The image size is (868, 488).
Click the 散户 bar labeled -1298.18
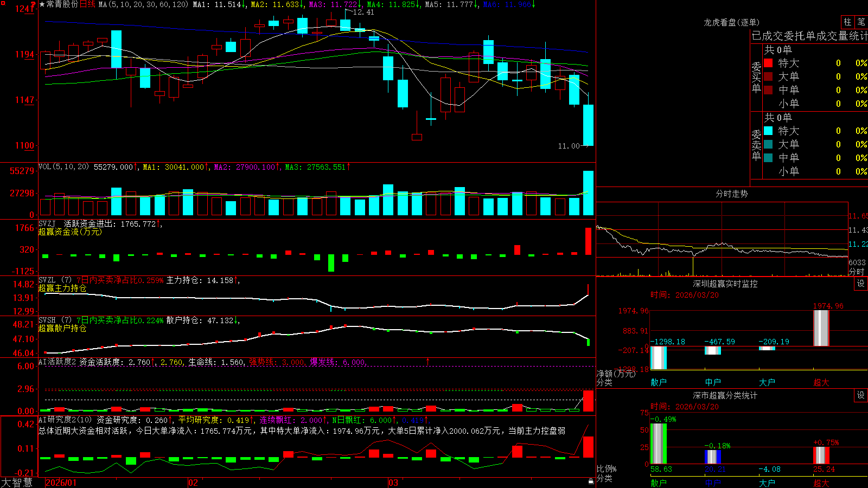[x=659, y=358]
